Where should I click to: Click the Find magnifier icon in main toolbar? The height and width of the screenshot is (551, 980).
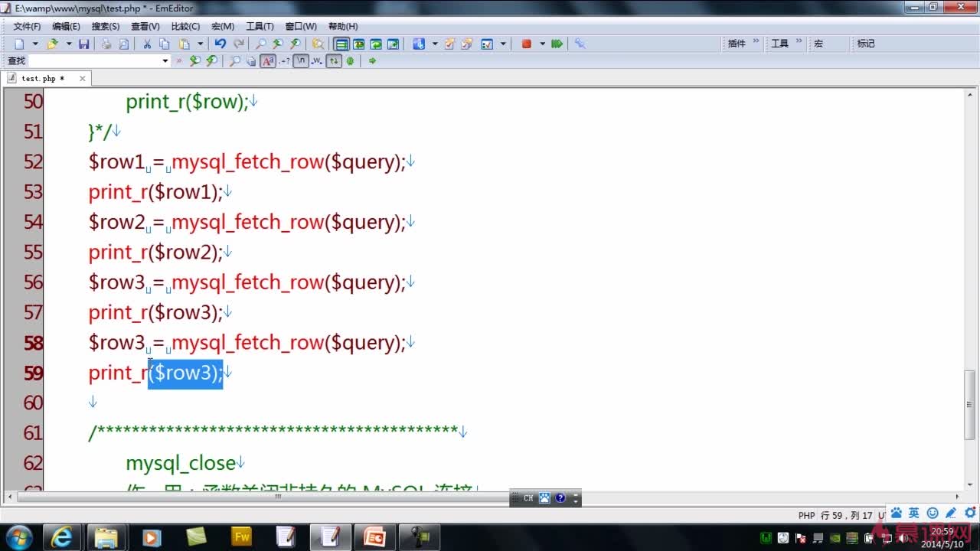coord(260,44)
